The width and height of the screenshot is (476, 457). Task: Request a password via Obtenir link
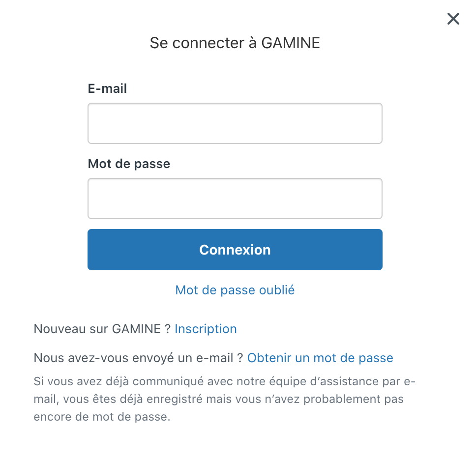320,358
